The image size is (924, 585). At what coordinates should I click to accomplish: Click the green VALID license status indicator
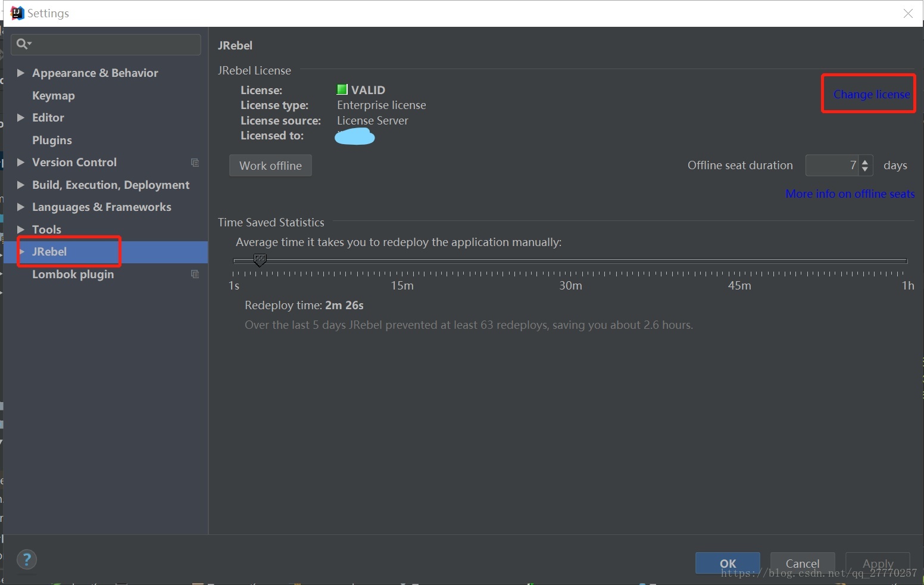coord(342,89)
